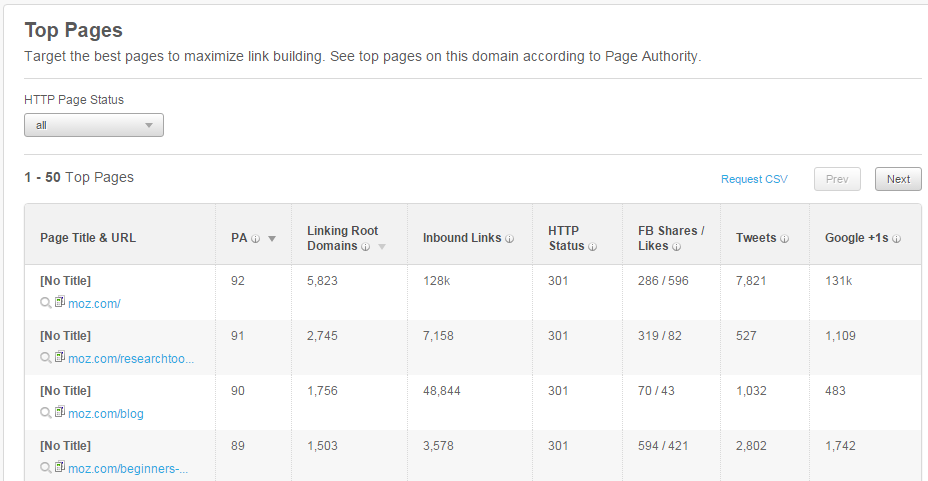Open the Google +1s info tooltip icon
The height and width of the screenshot is (481, 928).
897,239
